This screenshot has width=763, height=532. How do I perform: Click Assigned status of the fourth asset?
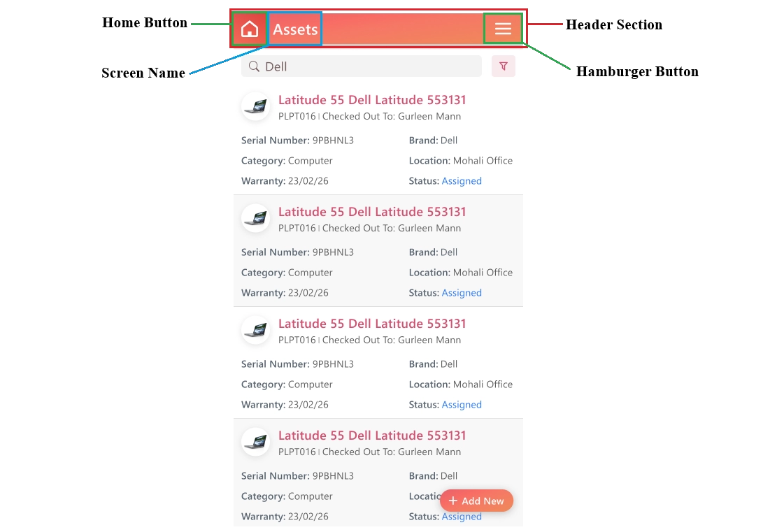coord(462,517)
